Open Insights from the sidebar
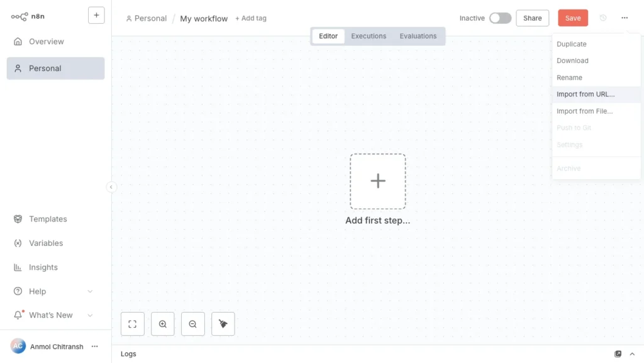 tap(43, 267)
